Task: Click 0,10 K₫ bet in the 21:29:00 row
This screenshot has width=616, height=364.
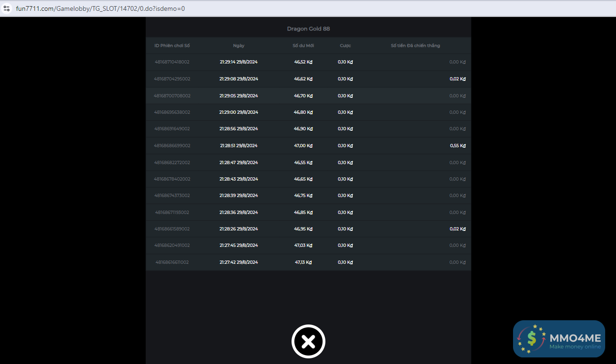Action: 345,112
